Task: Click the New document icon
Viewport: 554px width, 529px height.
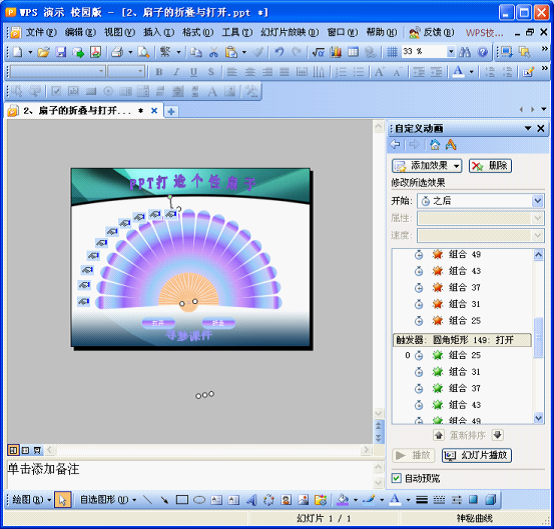Action: [17, 52]
